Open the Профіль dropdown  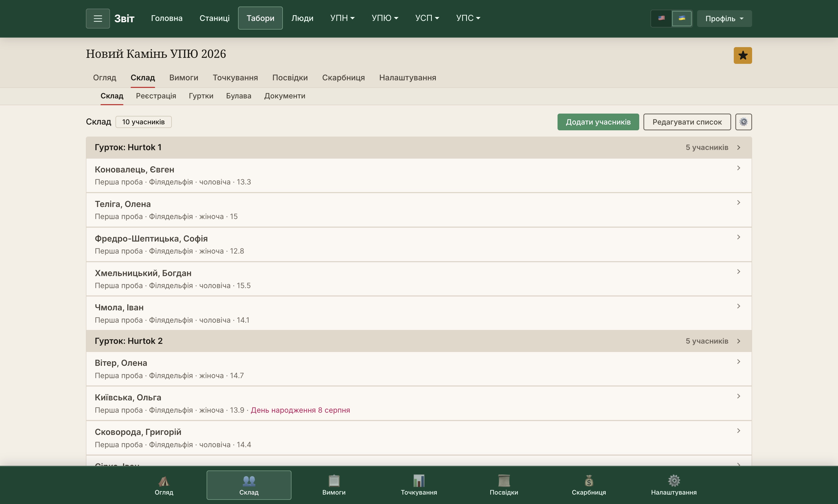click(724, 18)
